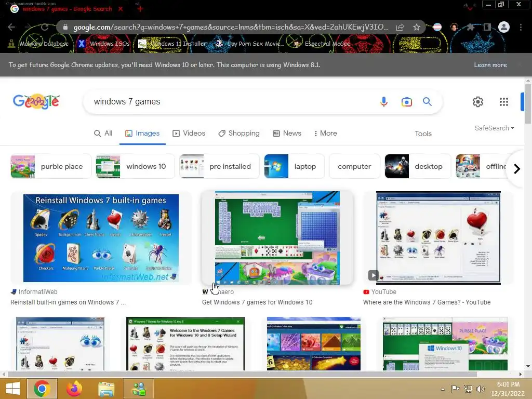Open Windows ISOs bookmark

click(x=104, y=44)
